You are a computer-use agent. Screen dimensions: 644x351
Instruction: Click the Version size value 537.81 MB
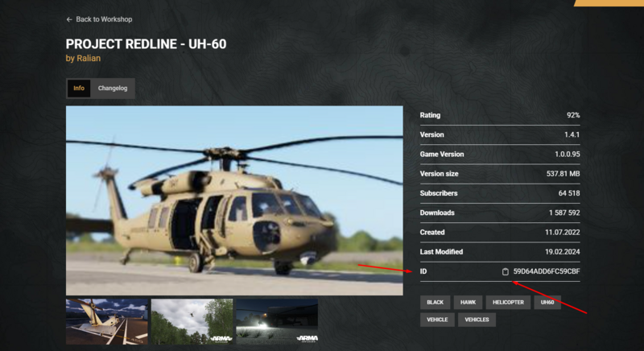[563, 174]
